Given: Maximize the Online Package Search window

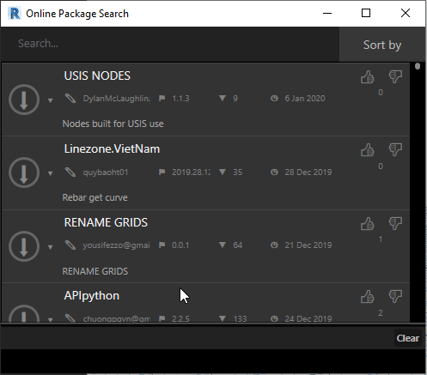Looking at the screenshot, I should coord(366,13).
